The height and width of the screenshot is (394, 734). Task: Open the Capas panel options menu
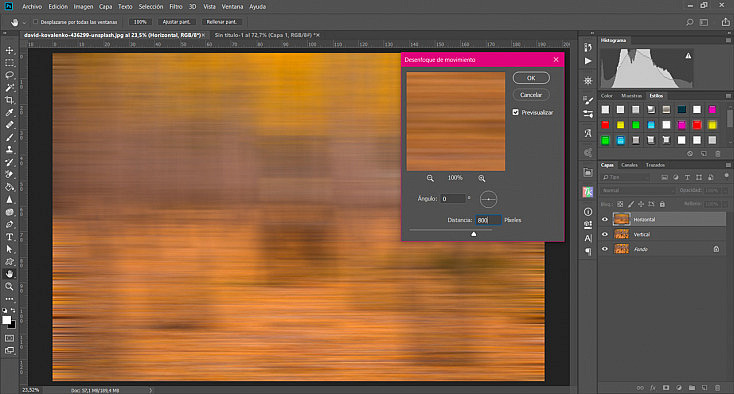pyautogui.click(x=728, y=165)
